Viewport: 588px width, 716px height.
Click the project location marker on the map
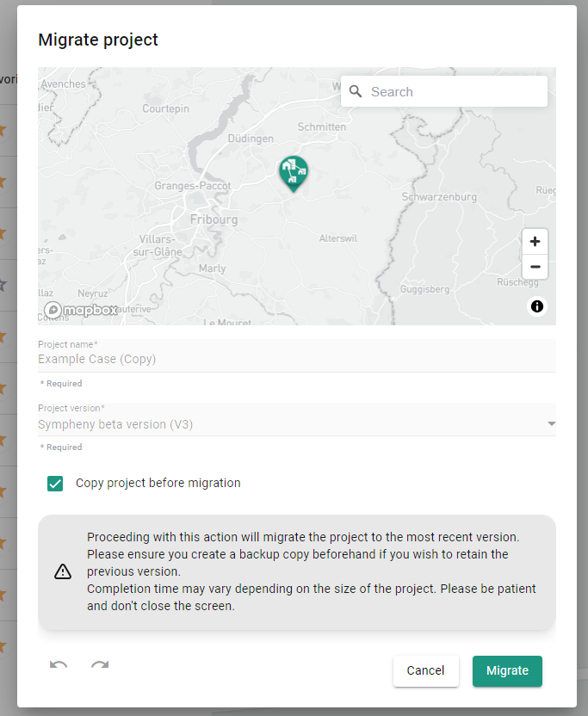tap(294, 172)
